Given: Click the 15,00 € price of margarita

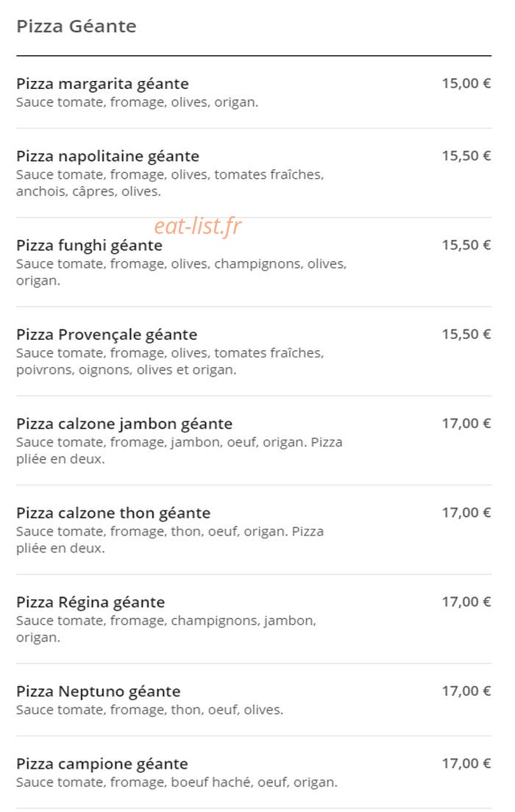Looking at the screenshot, I should pos(466,83).
